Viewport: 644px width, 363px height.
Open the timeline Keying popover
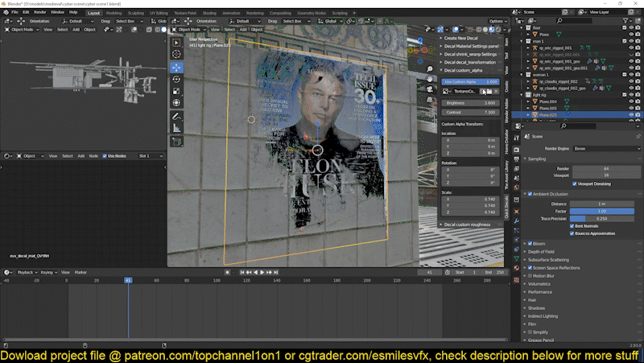coord(48,272)
